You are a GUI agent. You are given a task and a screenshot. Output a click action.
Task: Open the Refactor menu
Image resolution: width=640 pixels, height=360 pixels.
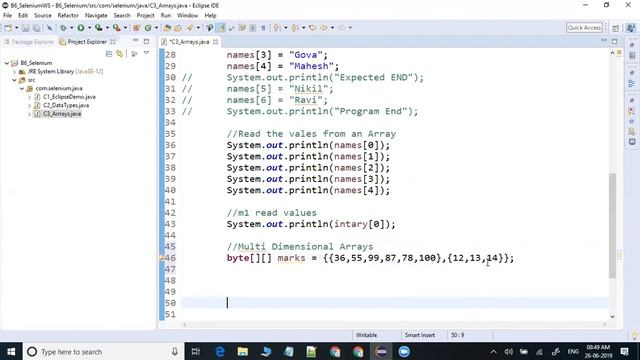[x=68, y=16]
